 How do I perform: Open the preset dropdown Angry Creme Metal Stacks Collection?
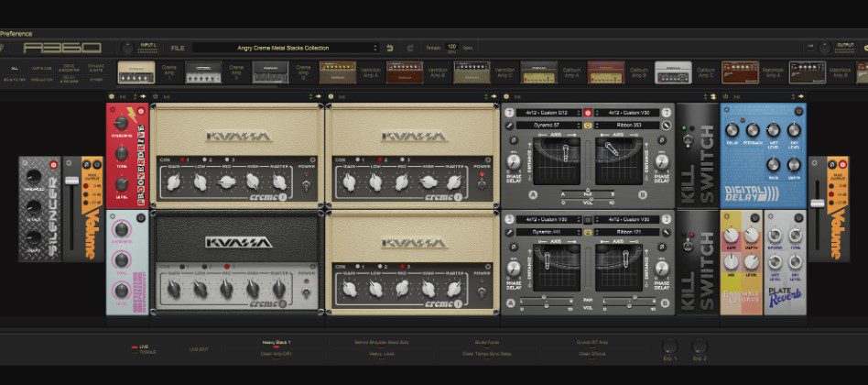coord(286,49)
